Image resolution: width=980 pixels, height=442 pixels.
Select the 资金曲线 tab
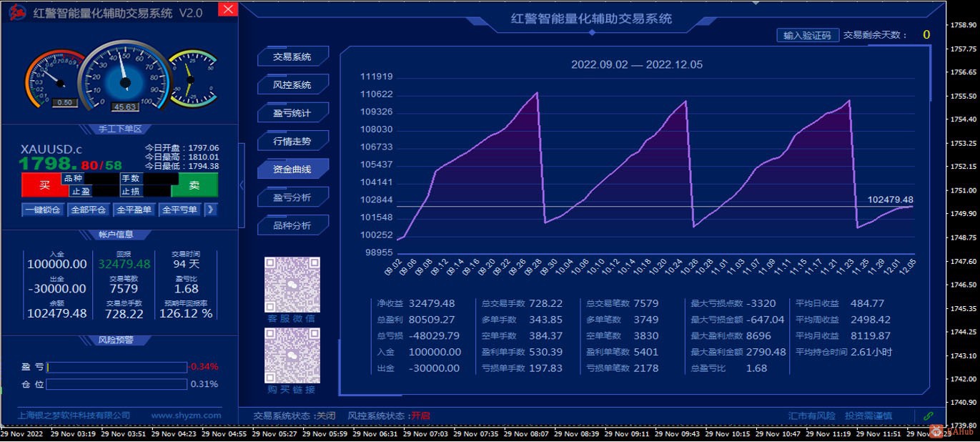tap(292, 170)
